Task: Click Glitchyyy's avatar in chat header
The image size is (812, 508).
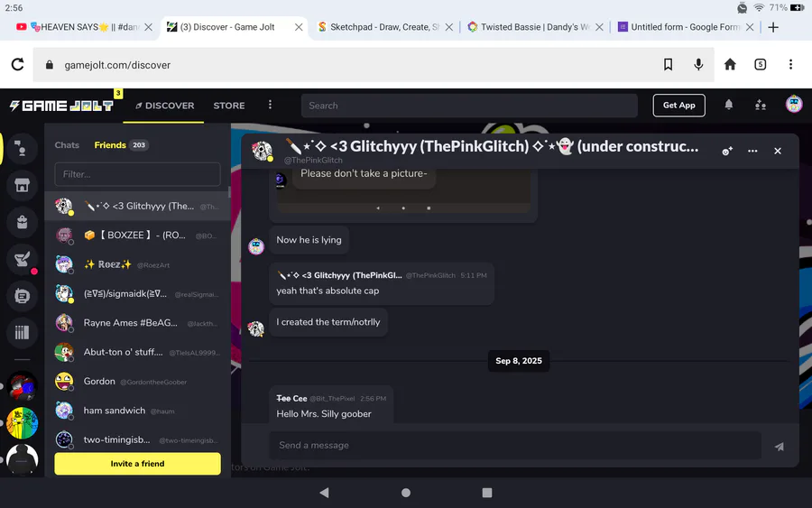Action: pyautogui.click(x=262, y=151)
